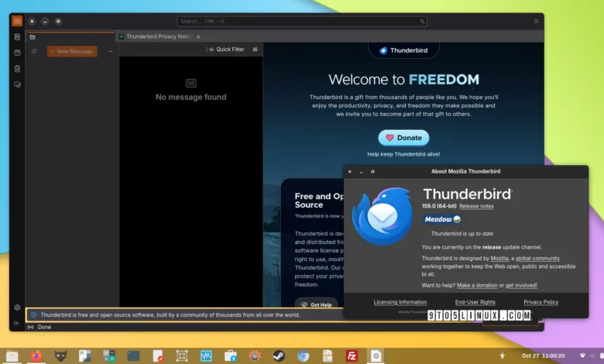Open the cat-face app in taskbar

pos(60,356)
